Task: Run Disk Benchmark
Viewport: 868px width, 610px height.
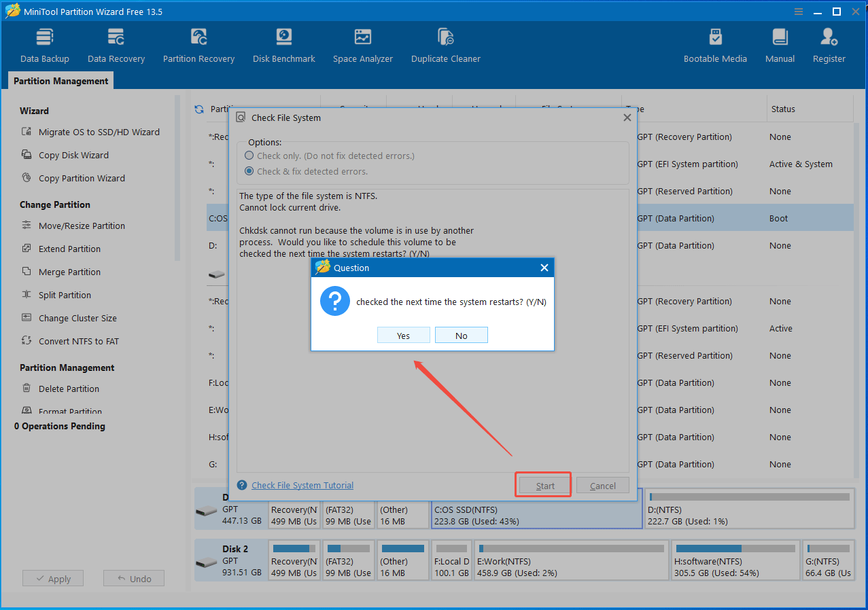Action: click(x=283, y=44)
